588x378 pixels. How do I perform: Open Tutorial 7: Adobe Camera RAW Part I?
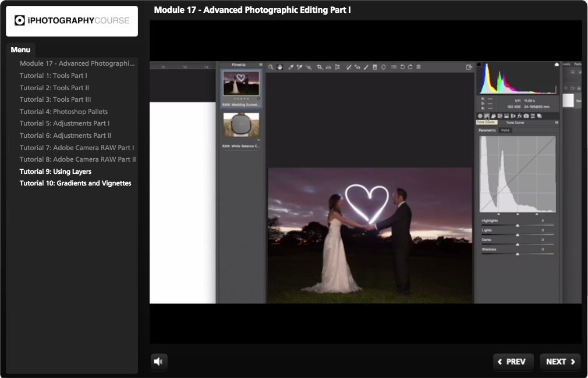[76, 148]
